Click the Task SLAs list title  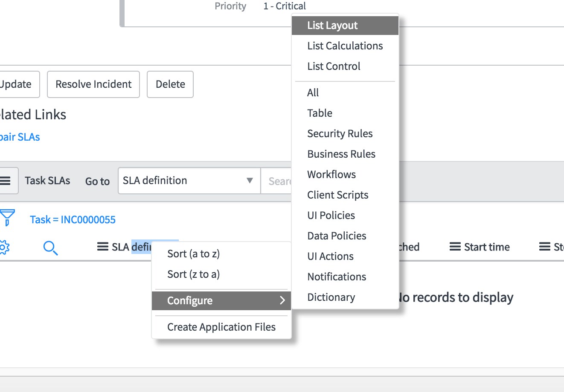[47, 181]
